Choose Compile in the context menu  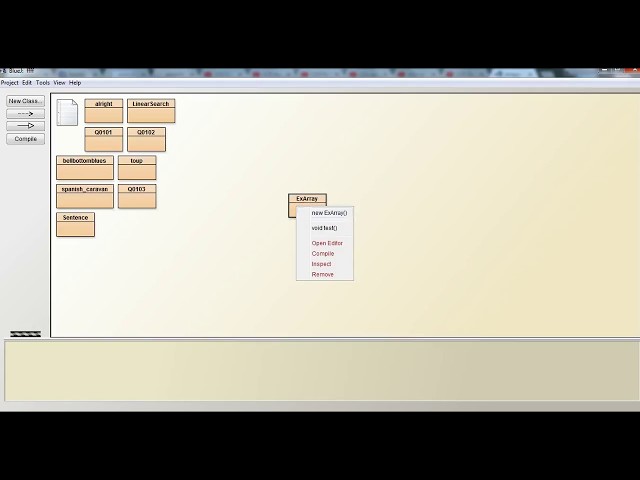click(x=325, y=253)
